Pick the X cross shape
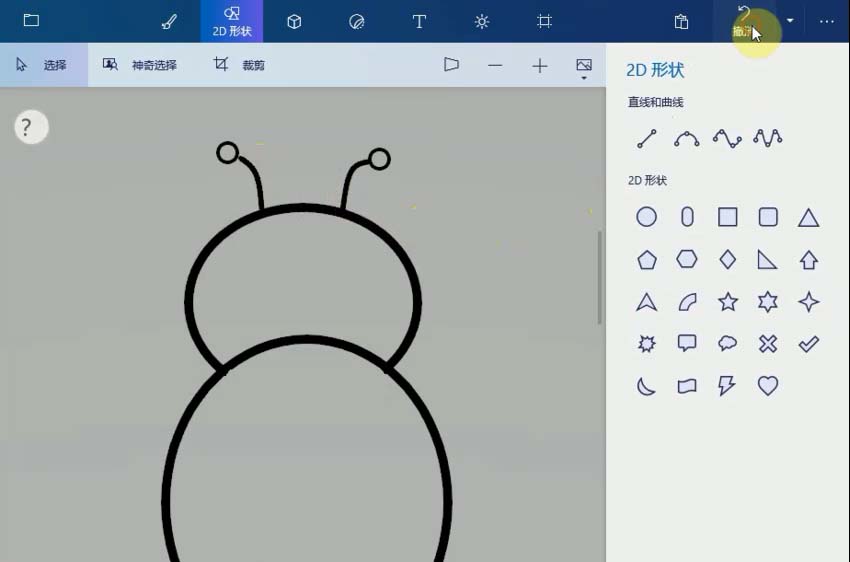Viewport: 850px width, 562px height. (x=768, y=344)
